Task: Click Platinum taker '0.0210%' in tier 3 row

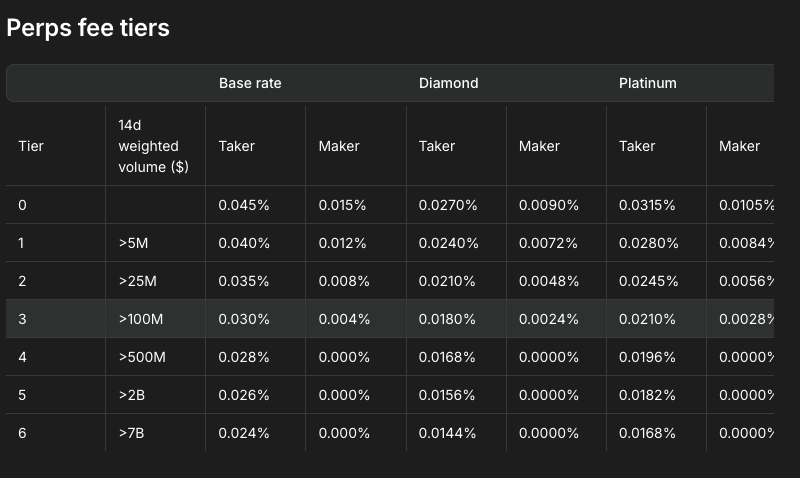Action: 647,319
